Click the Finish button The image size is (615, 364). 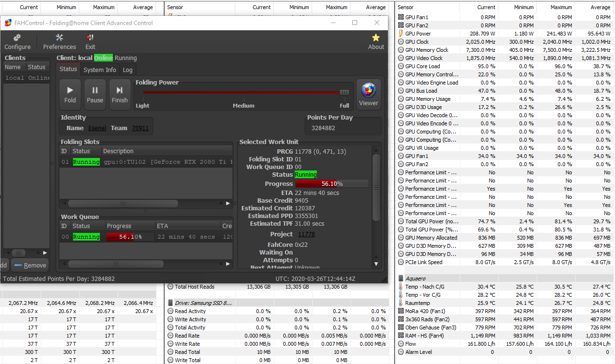(120, 94)
